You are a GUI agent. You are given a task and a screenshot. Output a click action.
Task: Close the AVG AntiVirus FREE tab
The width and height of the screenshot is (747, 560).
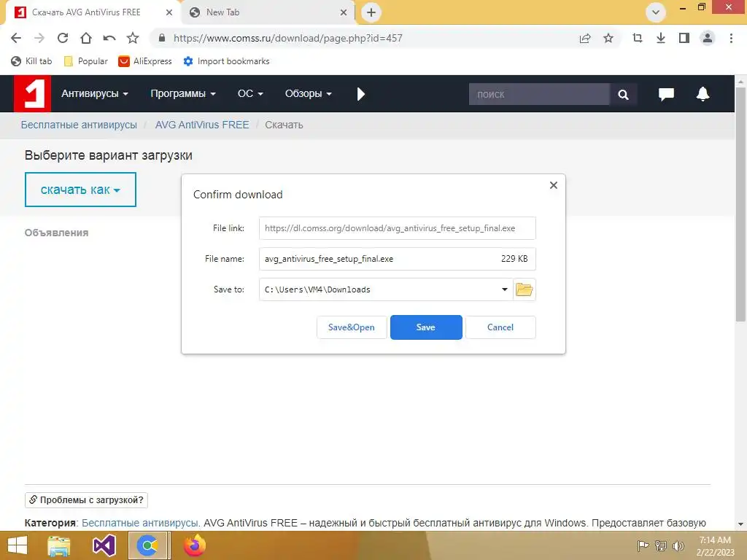tap(169, 12)
